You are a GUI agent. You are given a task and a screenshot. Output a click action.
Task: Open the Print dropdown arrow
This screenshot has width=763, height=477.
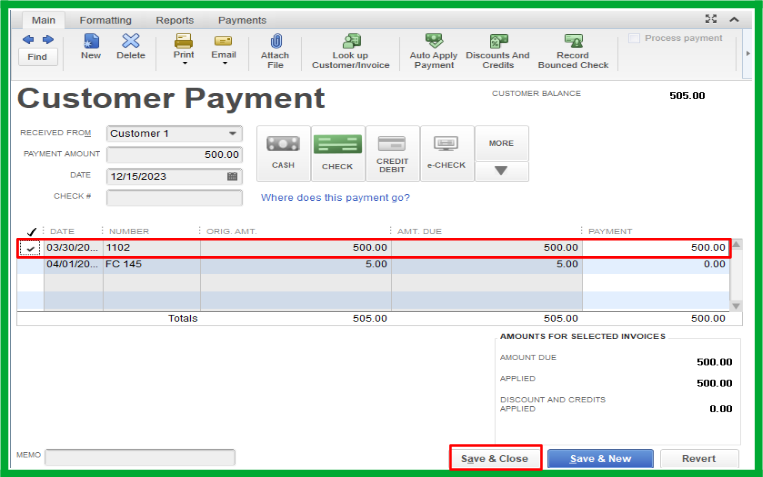tap(184, 63)
